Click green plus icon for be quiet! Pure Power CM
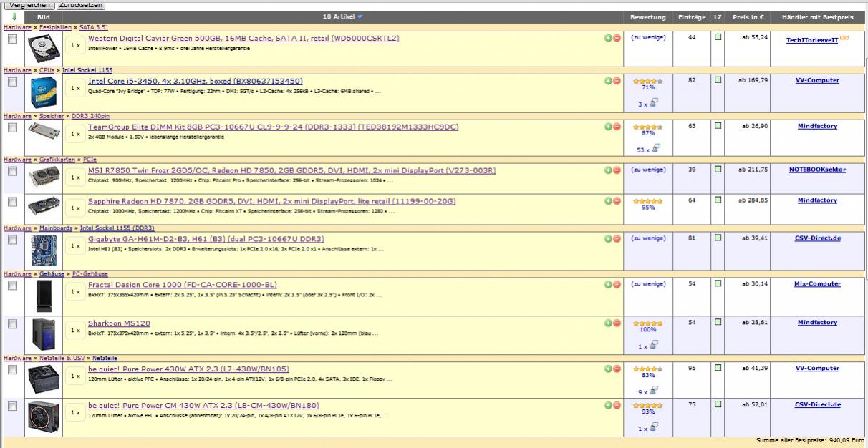The image size is (868, 448). click(608, 406)
